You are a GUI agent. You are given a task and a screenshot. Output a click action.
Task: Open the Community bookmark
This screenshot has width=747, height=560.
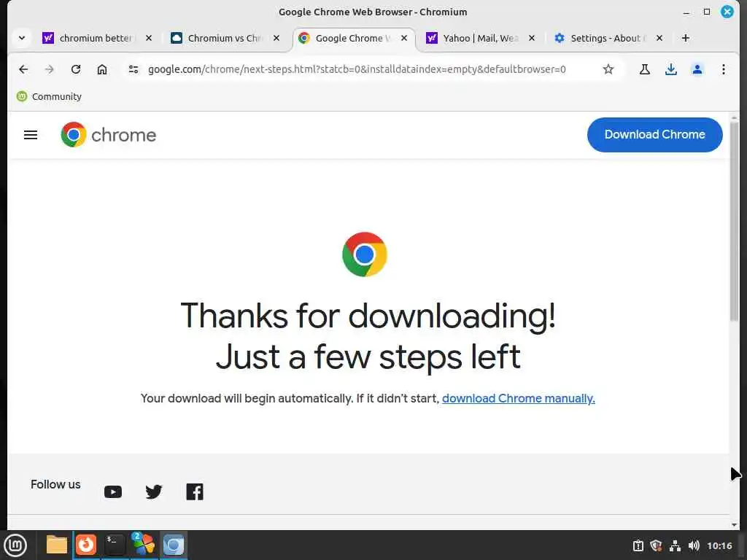[x=49, y=97]
